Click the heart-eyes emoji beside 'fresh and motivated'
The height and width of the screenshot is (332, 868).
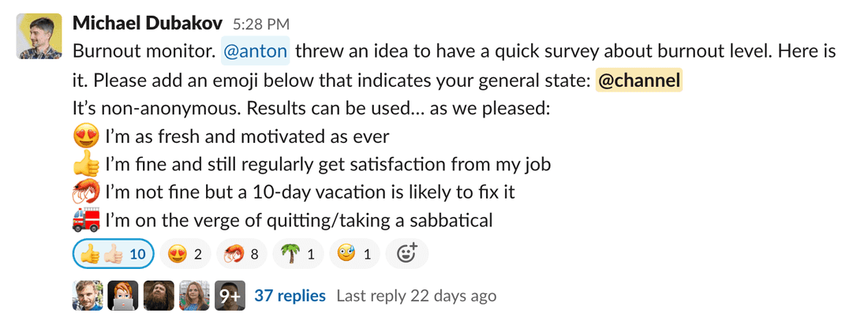85,136
